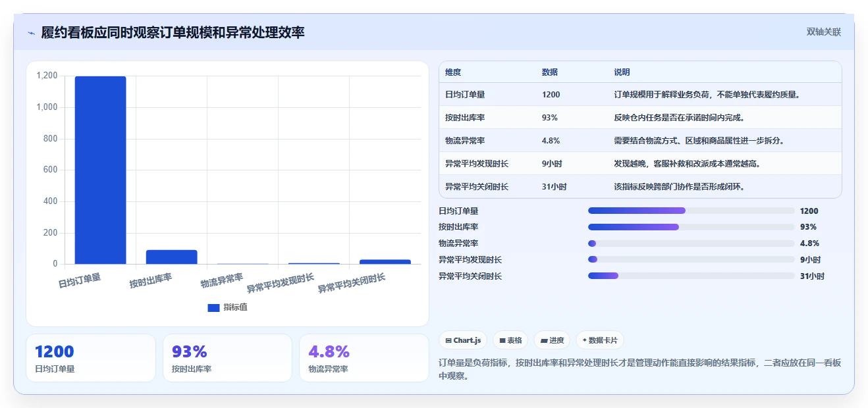
Task: Select the 进度 tag chip
Action: click(x=552, y=340)
